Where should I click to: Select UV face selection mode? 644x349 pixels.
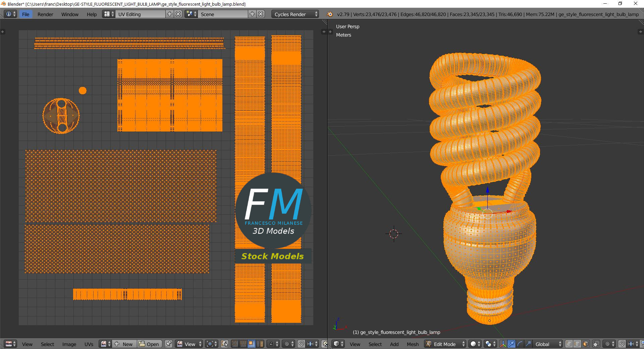click(x=251, y=344)
